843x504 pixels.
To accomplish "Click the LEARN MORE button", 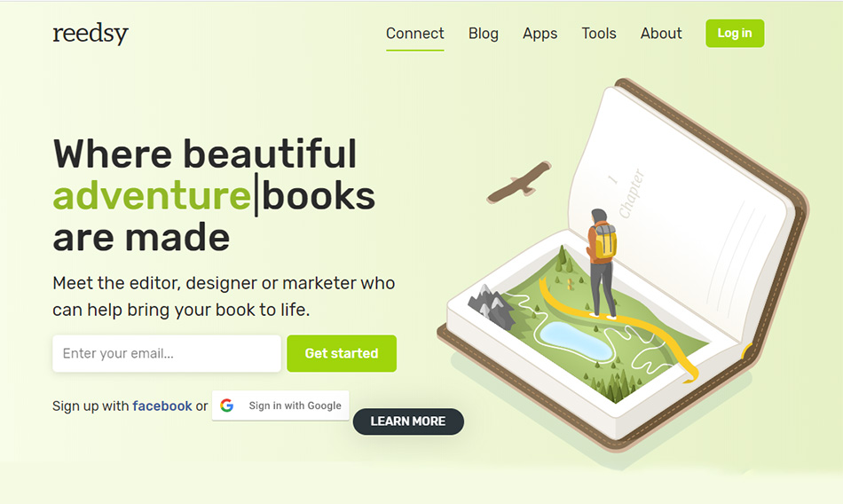I will point(408,421).
